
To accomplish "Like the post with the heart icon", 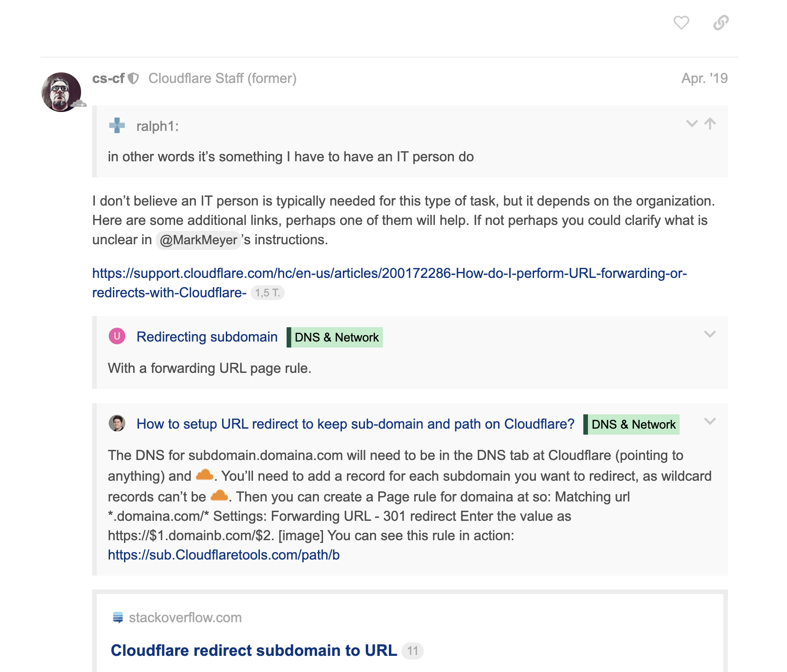I will coord(681,23).
